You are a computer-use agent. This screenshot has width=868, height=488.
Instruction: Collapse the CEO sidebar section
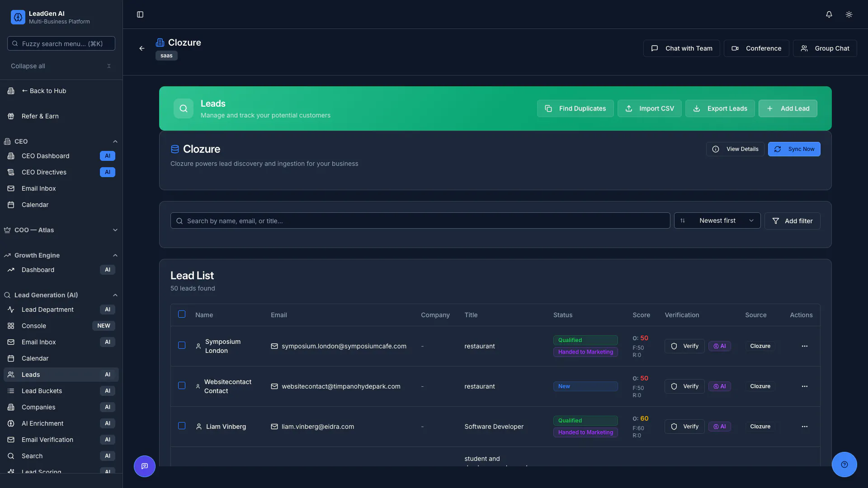[x=61, y=141]
